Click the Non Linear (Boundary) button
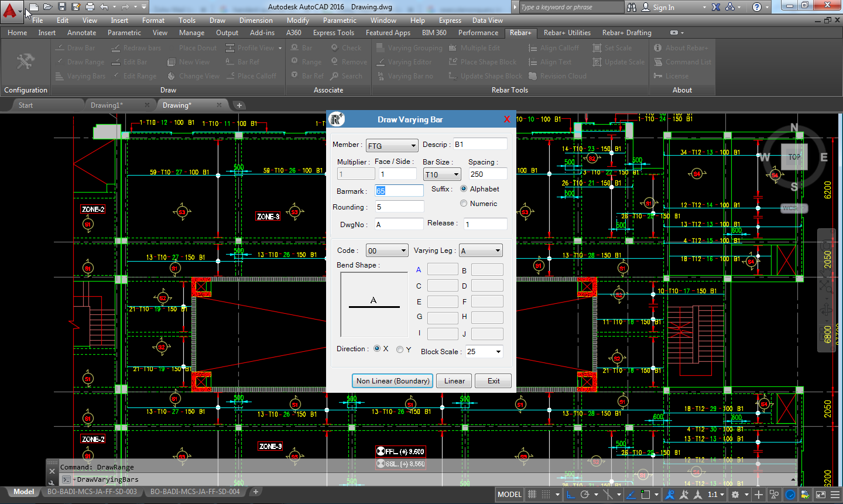Screen dimensions: 843x504 [392, 381]
